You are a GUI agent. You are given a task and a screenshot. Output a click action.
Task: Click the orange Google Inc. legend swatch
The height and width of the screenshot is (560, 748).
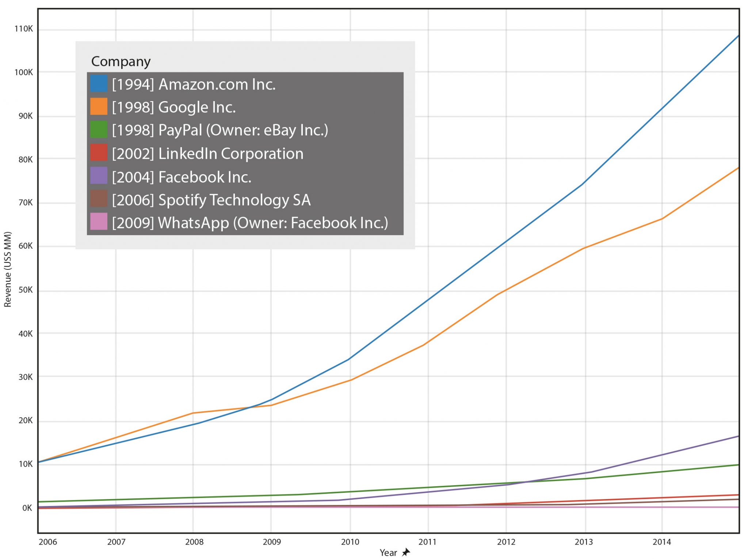coord(99,107)
